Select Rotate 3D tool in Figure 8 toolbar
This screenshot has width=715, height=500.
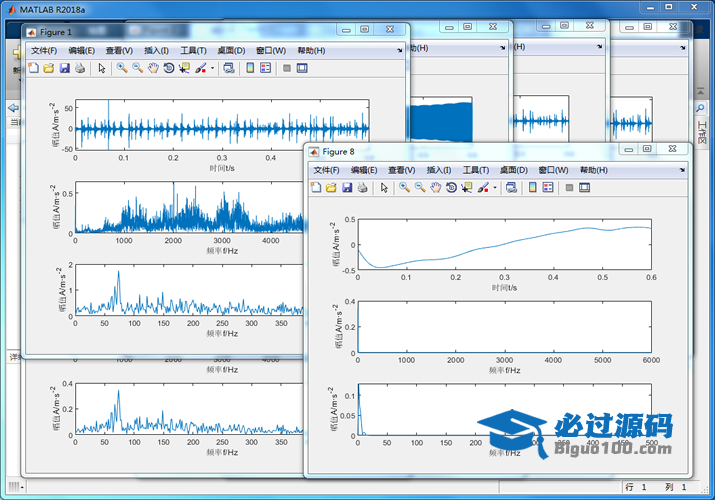pyautogui.click(x=451, y=188)
